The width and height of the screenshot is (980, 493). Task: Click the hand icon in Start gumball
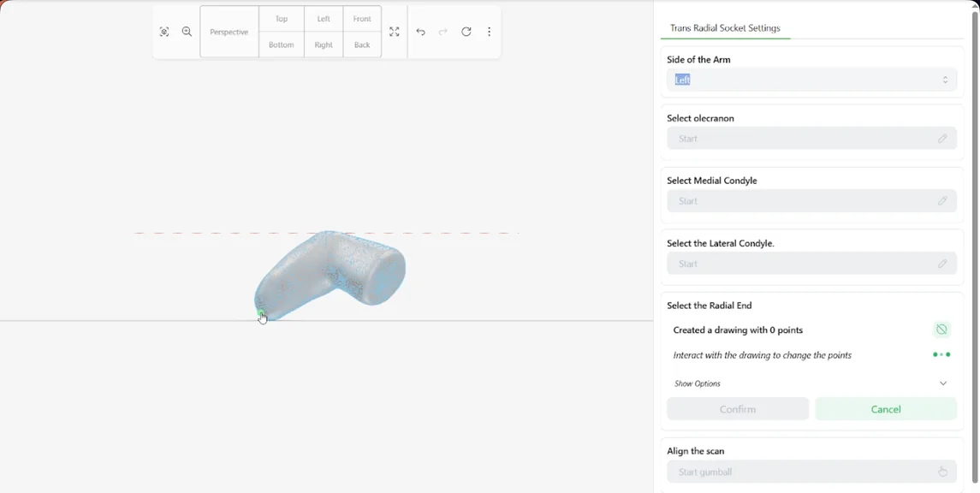(x=942, y=472)
